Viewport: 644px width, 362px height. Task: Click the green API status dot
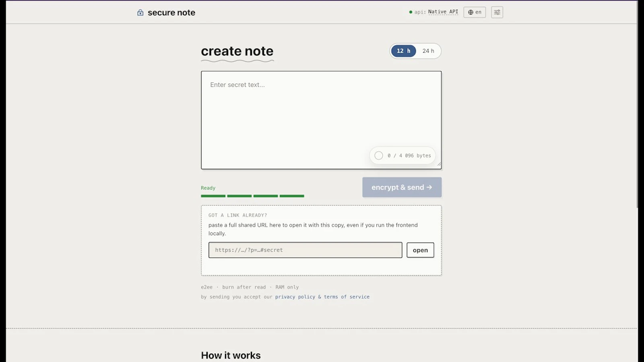(x=411, y=12)
